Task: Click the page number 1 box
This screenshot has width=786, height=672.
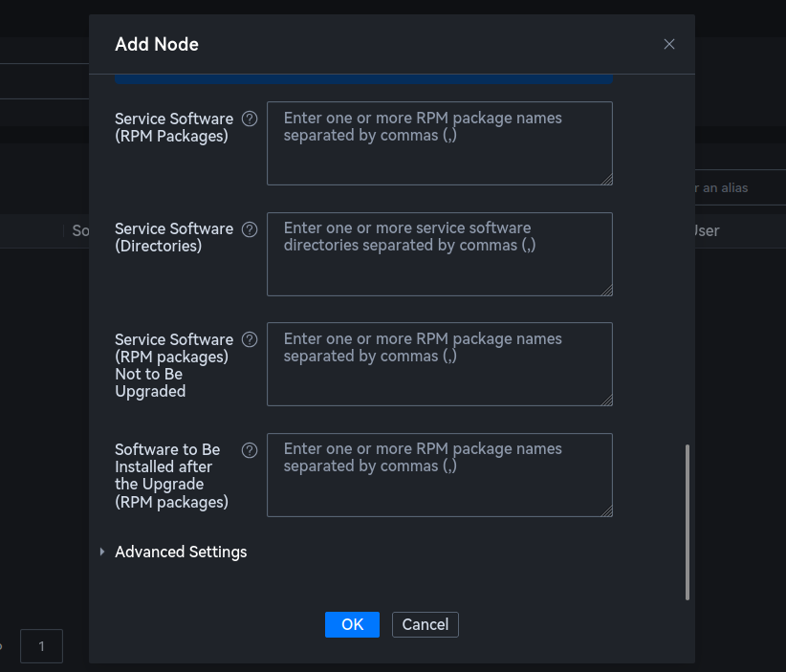Action: coord(41,646)
